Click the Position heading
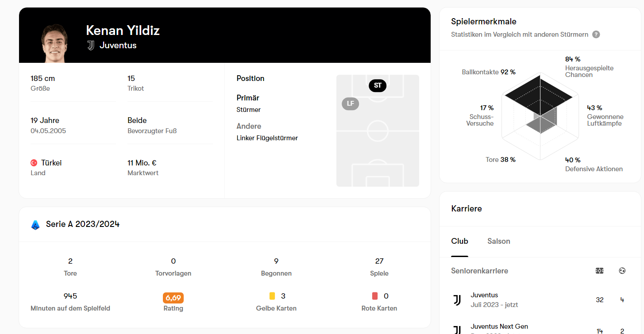This screenshot has height=334, width=644. tap(251, 78)
